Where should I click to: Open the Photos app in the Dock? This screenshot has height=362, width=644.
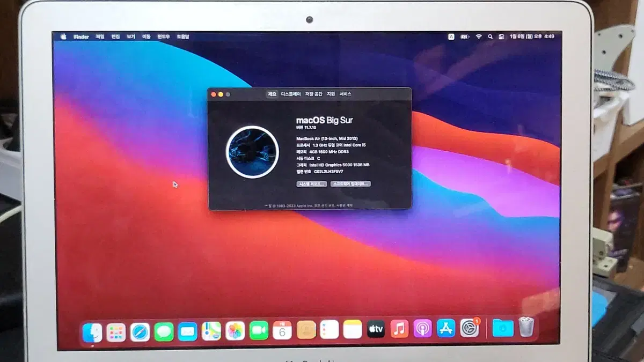pyautogui.click(x=235, y=331)
